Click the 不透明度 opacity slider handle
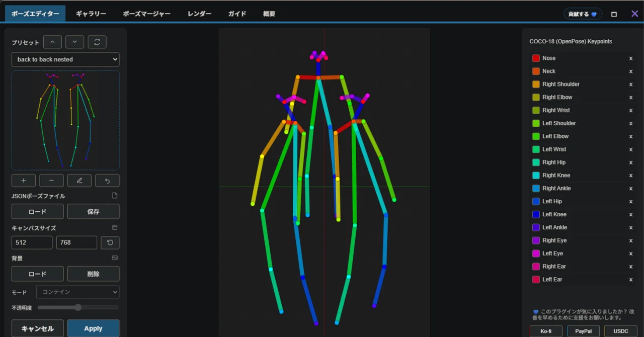 78,307
